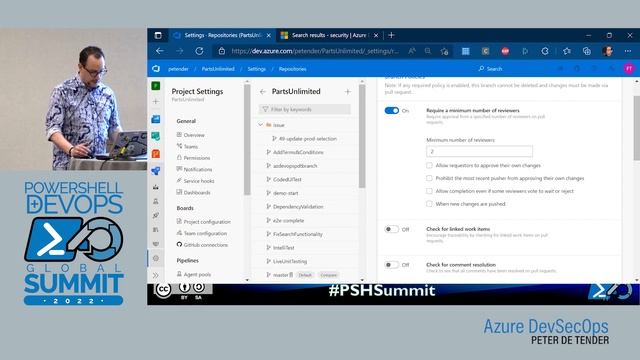Switch to Settings - Repositories browser tab
The image size is (640, 360).
point(222,36)
